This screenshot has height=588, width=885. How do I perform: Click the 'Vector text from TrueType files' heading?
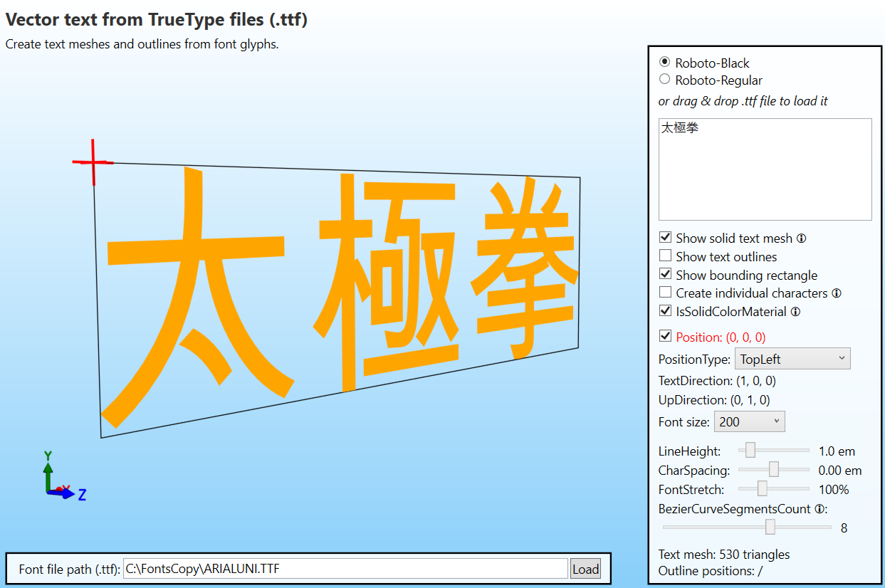(157, 20)
